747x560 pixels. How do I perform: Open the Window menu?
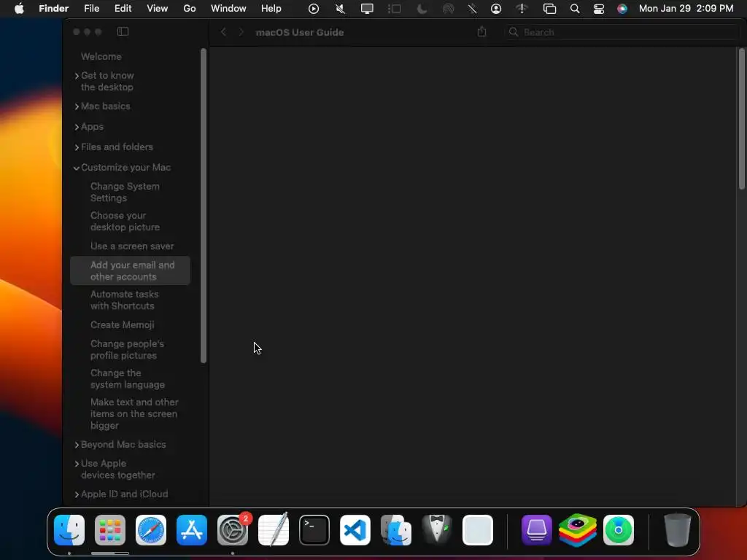coord(228,9)
